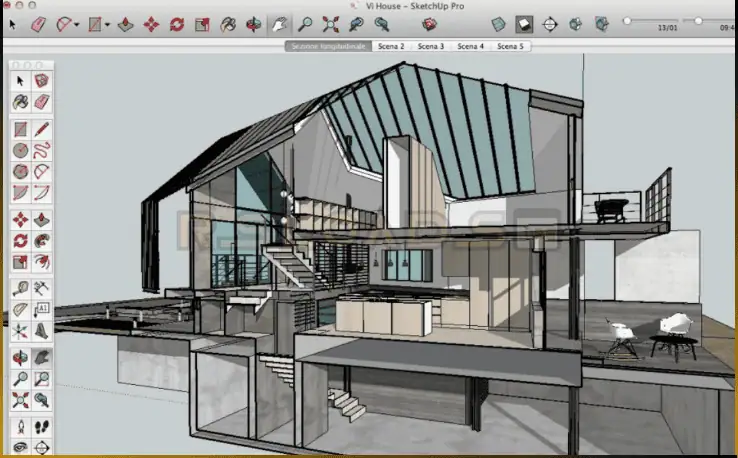Choose the 2 Point Arc bow tool
Image resolution: width=738 pixels, height=458 pixels.
(x=41, y=193)
